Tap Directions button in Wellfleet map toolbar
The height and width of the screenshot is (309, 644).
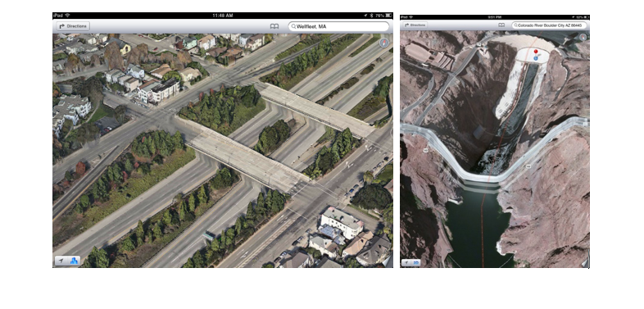click(73, 26)
